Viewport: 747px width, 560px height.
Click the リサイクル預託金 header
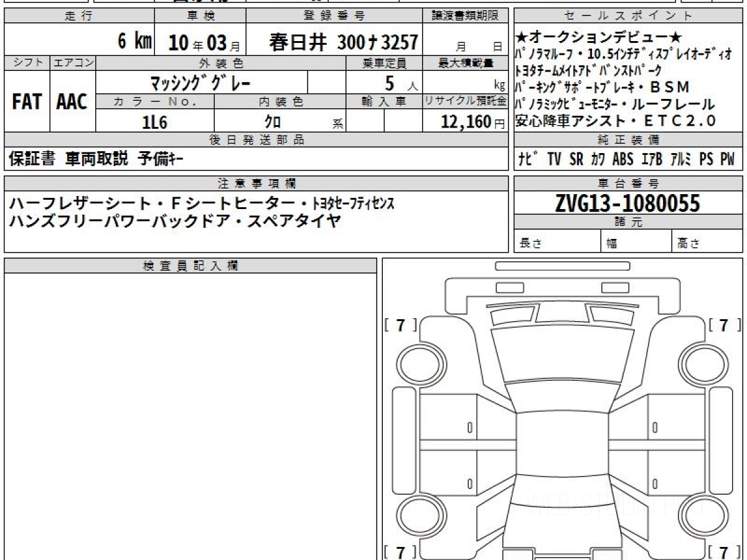pyautogui.click(x=466, y=101)
